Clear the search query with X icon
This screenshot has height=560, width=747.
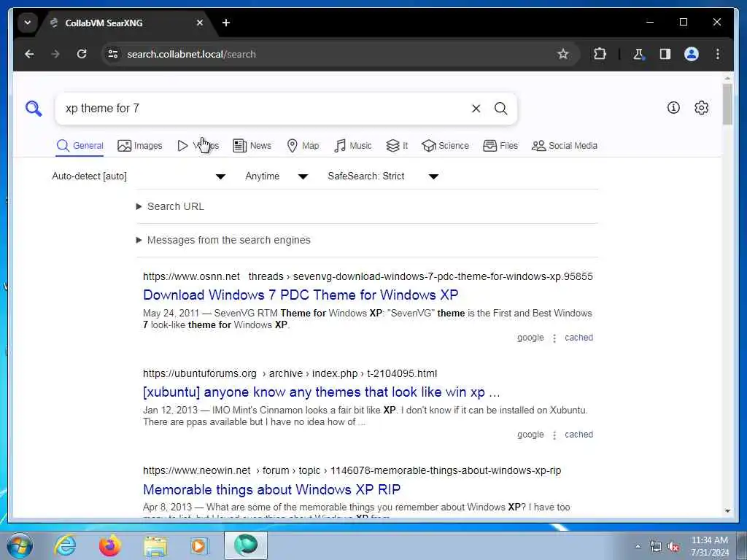click(476, 109)
